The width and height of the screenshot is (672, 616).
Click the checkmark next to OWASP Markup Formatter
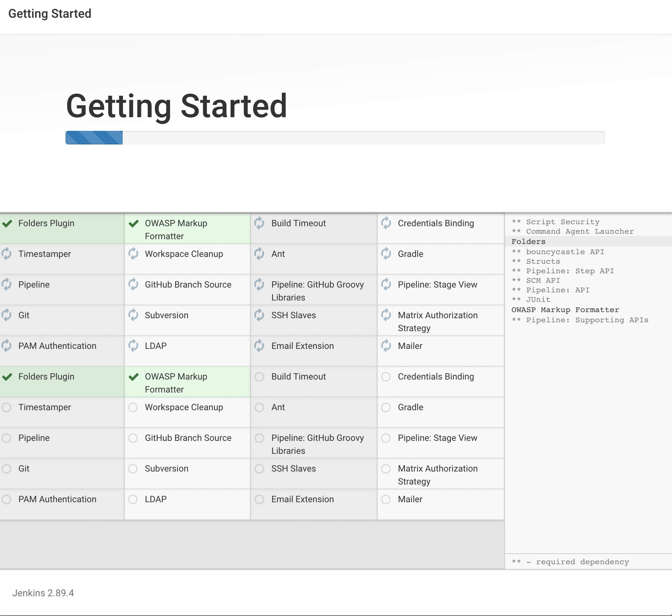tap(133, 224)
